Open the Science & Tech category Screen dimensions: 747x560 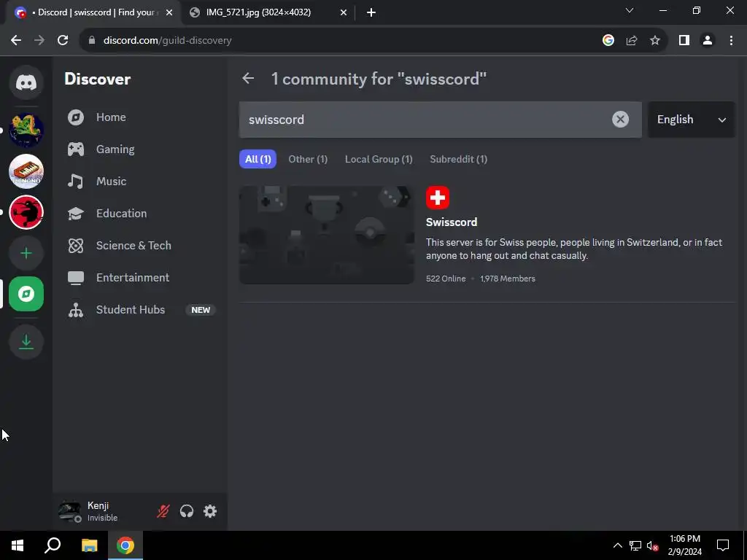coord(139,246)
